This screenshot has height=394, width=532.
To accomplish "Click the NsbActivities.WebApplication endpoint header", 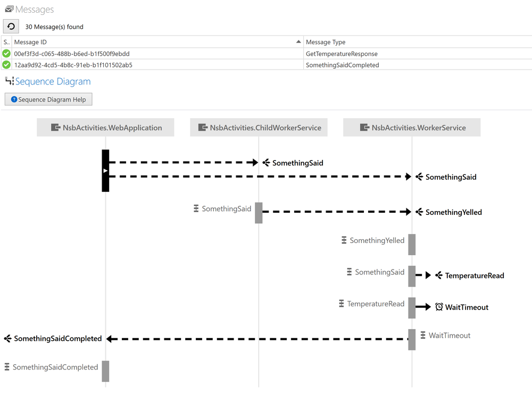I will point(106,128).
